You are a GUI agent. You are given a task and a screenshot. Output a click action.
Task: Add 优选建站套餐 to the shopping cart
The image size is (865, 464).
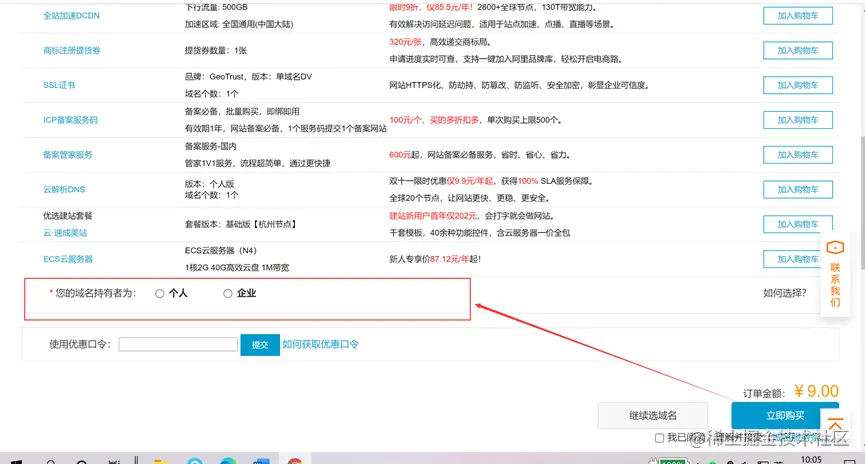click(x=798, y=224)
